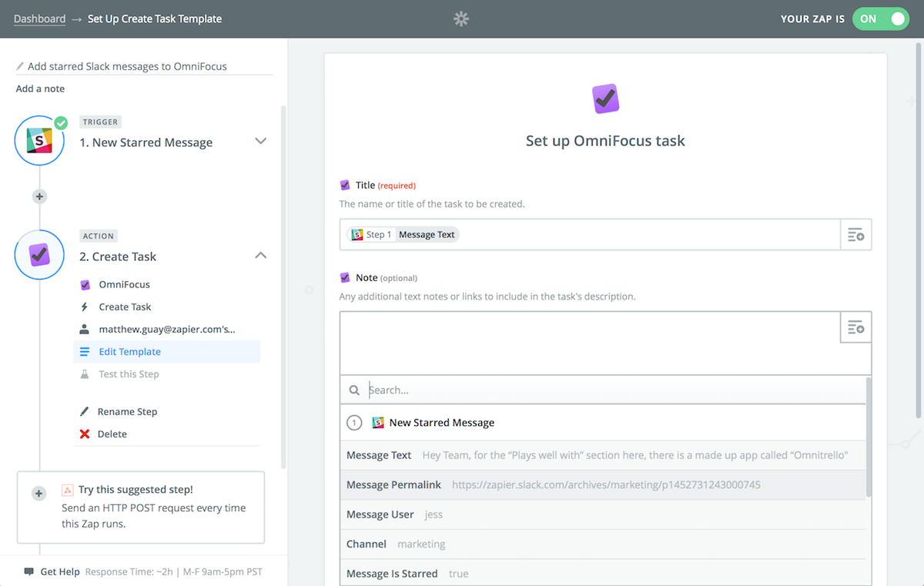924x586 pixels.
Task: Edit Zap name 'Add starred Slack messages to OmniFocus'
Action: click(x=127, y=66)
